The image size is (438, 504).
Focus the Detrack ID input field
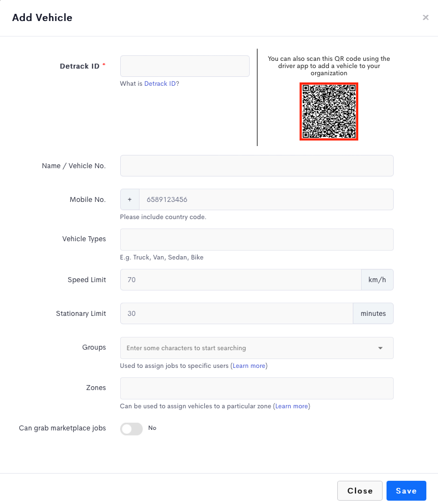[185, 66]
